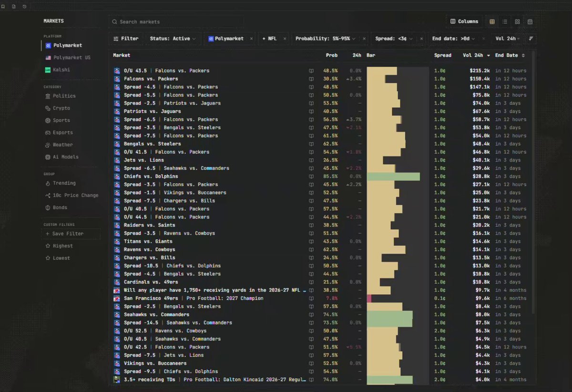Screen dimensions: 572x392
Task: Open orderbook icon for Chiefs vs. Dolphins row
Action: tap(311, 176)
